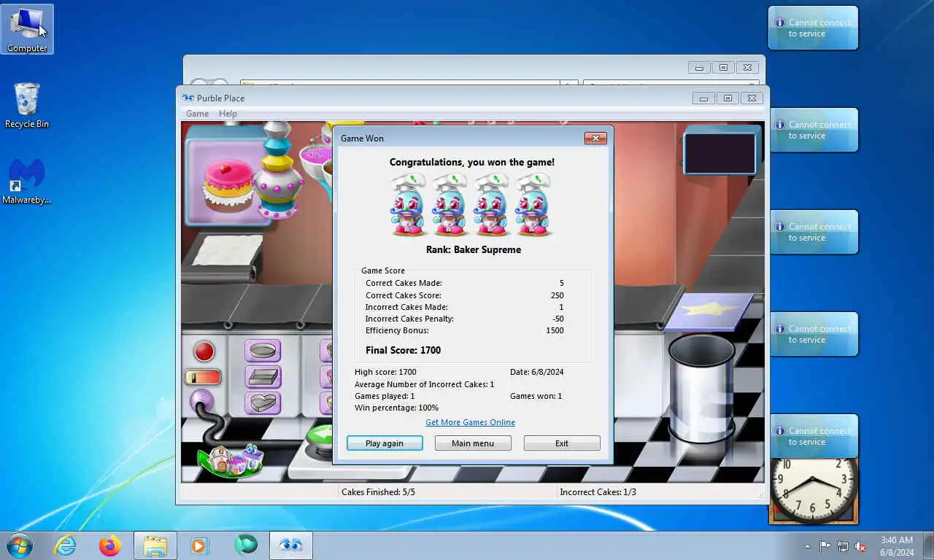Select the heart cake pan shape

pyautogui.click(x=263, y=402)
